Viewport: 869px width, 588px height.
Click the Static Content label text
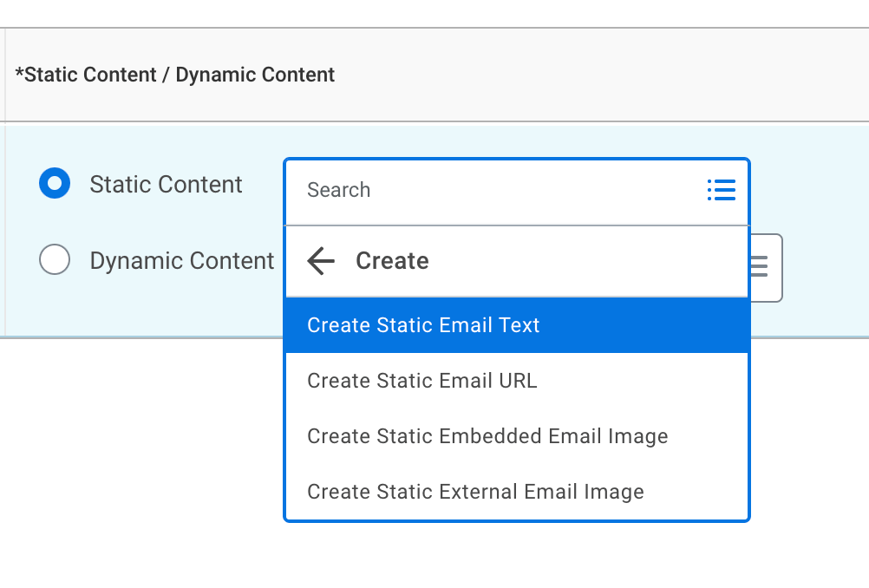[x=166, y=185]
